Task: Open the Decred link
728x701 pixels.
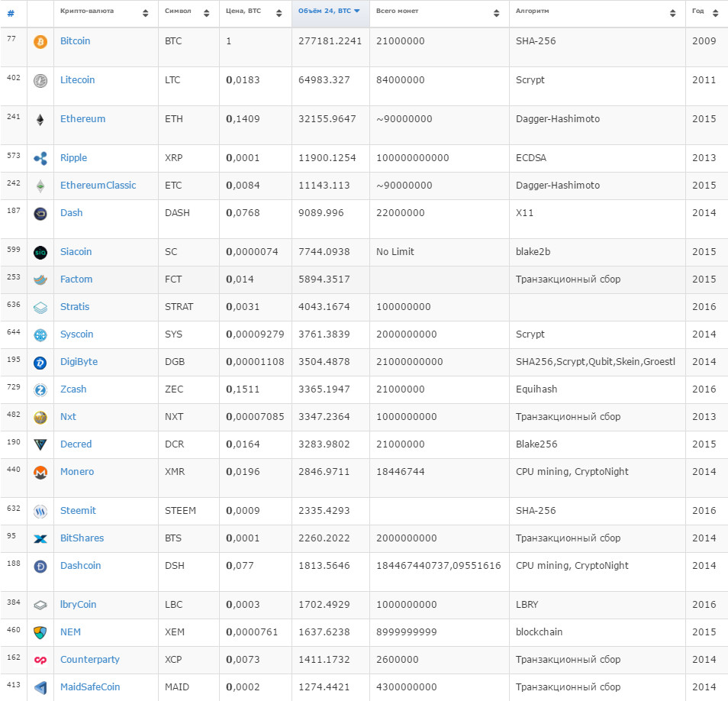Action: pos(76,444)
